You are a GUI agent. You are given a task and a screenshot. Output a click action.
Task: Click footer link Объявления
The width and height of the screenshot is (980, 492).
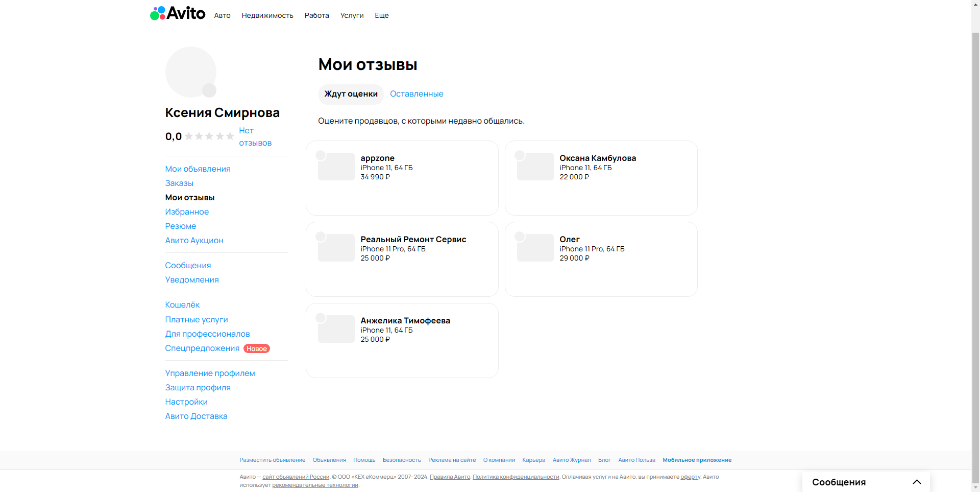(329, 460)
